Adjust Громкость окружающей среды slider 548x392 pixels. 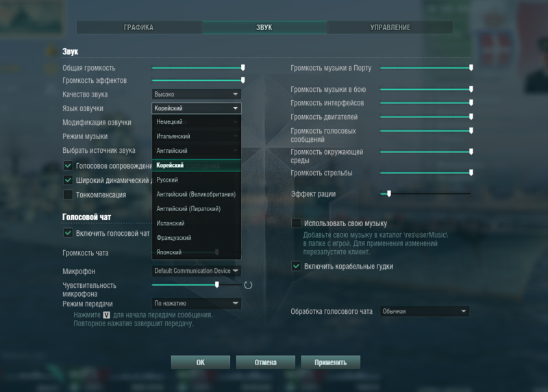pos(426,151)
